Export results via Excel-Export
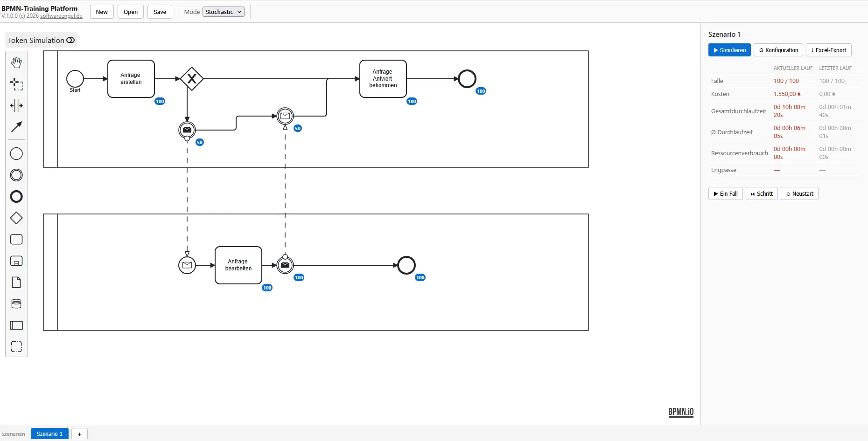The height and width of the screenshot is (441, 868). coord(829,50)
